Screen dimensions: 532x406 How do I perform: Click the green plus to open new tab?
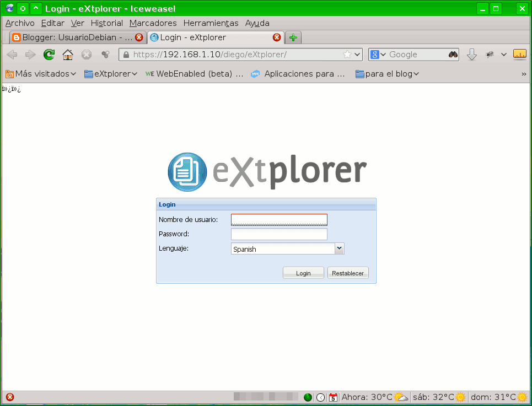(292, 37)
